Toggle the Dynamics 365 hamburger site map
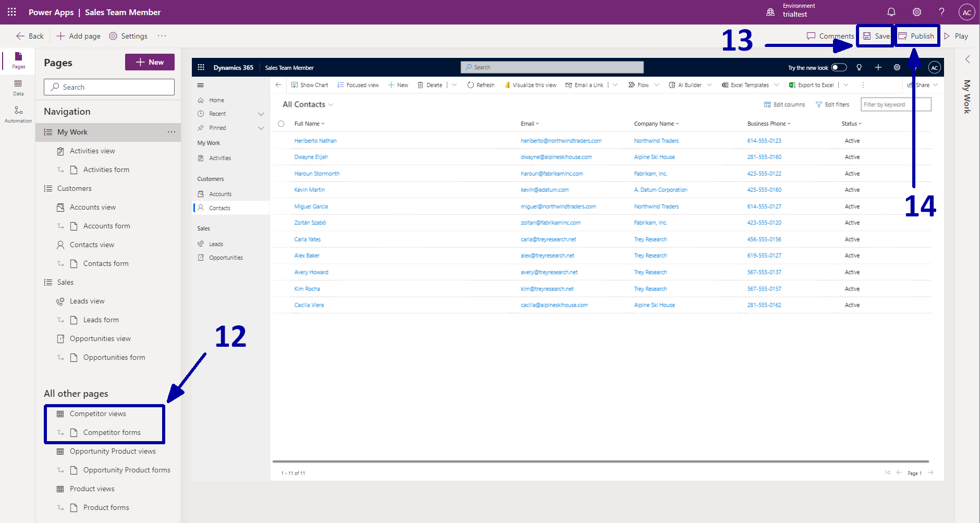 [x=201, y=85]
